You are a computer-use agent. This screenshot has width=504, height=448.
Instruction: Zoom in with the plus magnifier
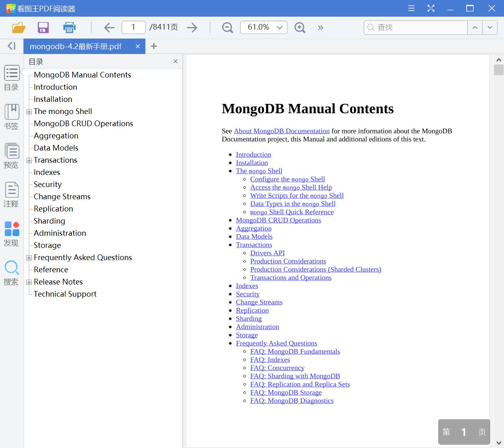point(300,28)
